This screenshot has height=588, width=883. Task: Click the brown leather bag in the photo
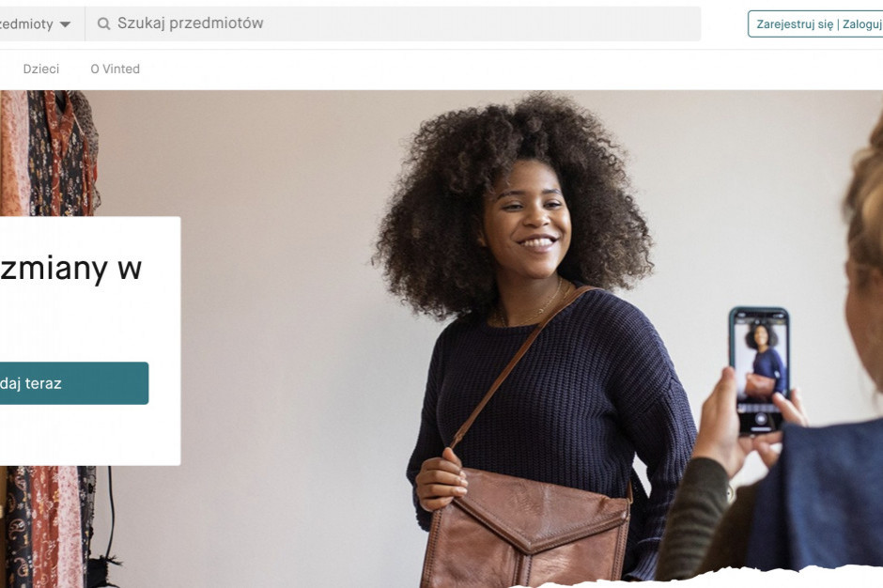(526, 528)
